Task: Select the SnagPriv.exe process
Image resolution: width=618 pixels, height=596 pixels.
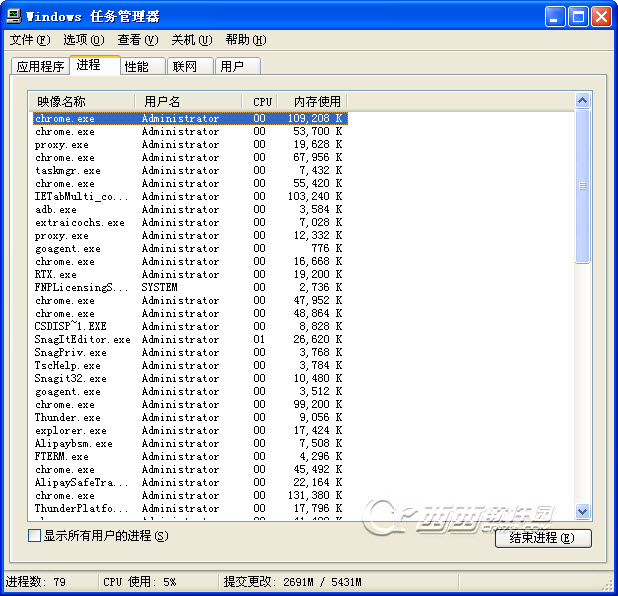Action: 190,352
